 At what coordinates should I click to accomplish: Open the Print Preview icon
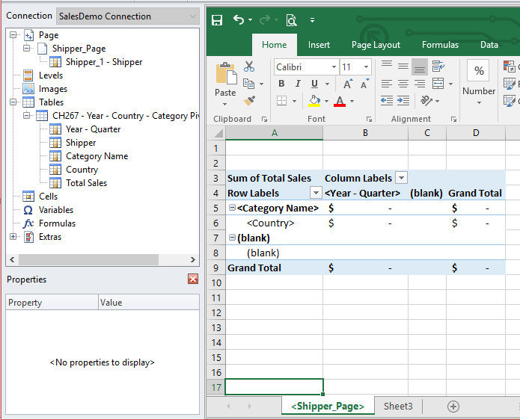tap(291, 20)
